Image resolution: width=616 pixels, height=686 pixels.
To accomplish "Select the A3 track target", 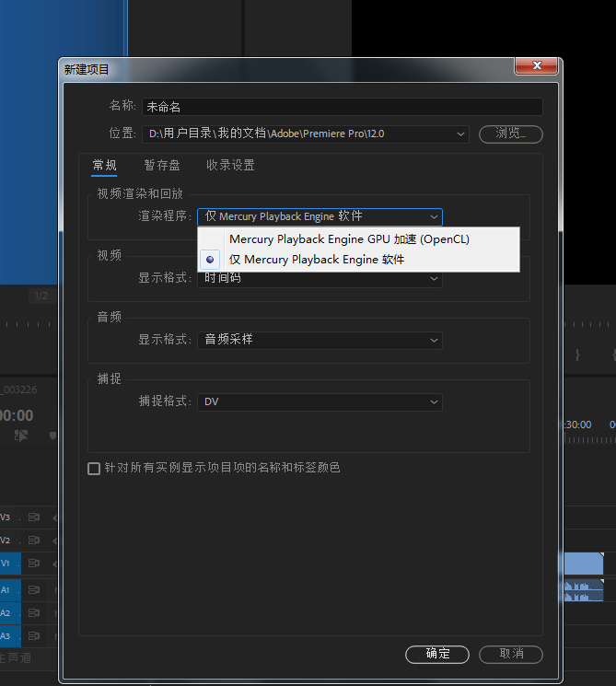I will click(x=10, y=635).
